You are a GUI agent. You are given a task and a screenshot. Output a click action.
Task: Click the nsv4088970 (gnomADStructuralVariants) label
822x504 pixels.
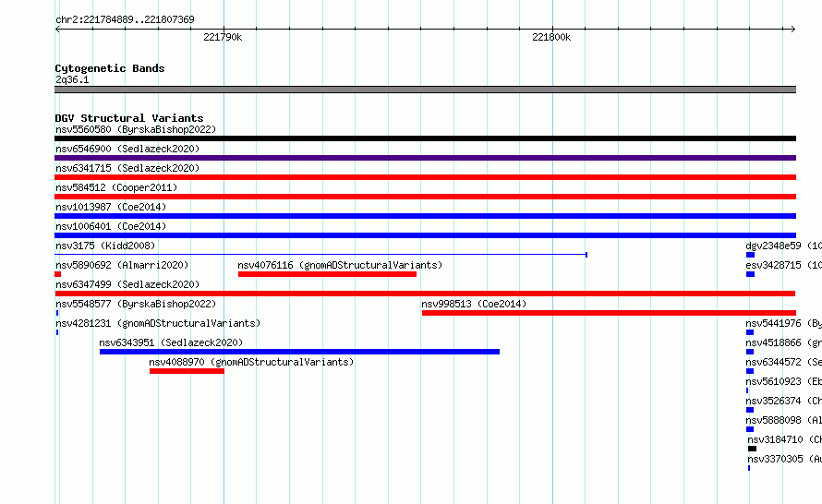coord(251,362)
